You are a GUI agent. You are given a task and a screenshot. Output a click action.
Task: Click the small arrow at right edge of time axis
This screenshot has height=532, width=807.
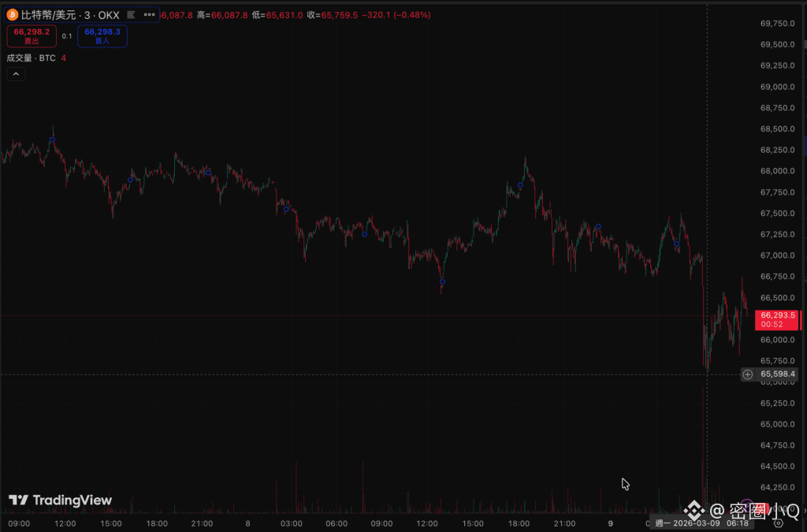(805, 511)
